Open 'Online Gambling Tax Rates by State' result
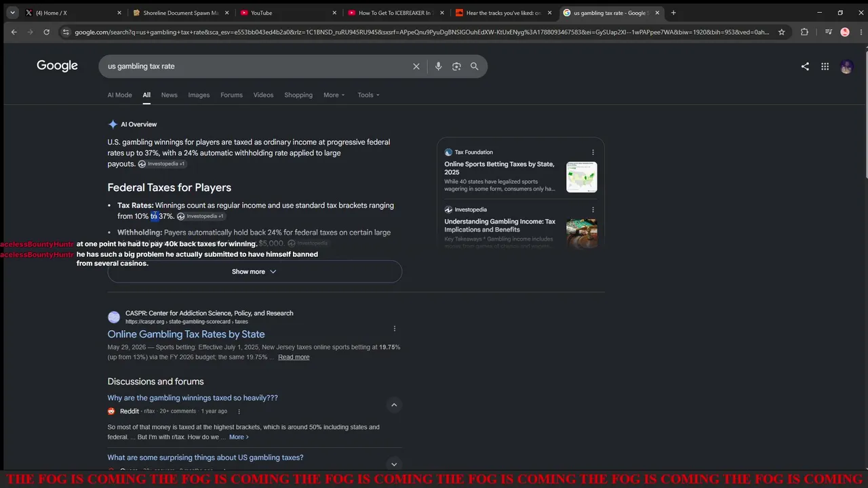 coord(186,334)
